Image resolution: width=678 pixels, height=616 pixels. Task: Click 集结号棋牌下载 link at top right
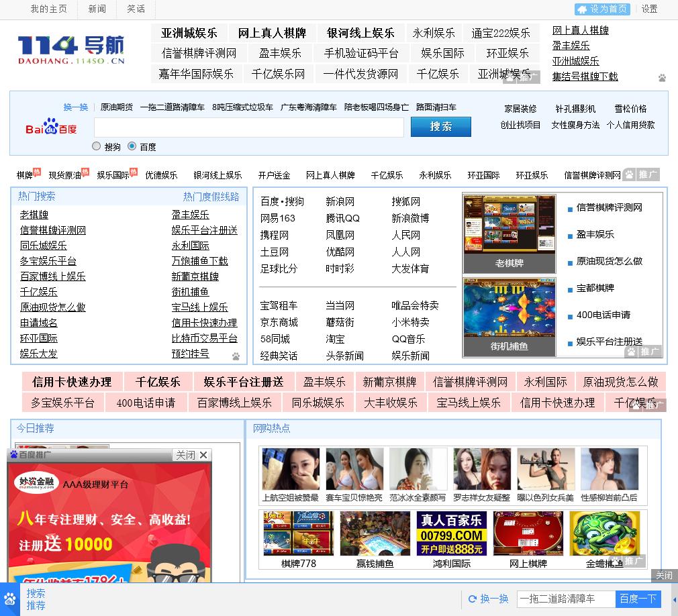click(x=585, y=76)
